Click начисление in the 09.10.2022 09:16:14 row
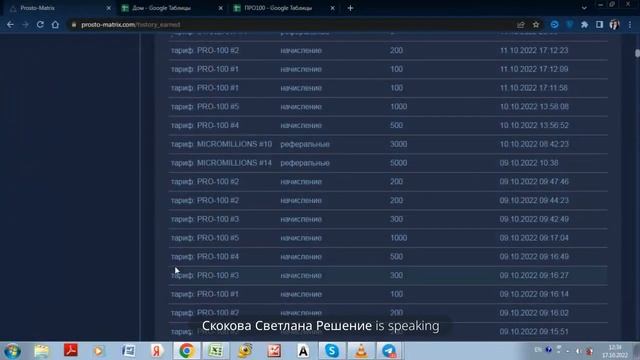Image resolution: width=640 pixels, height=360 pixels. [301, 294]
